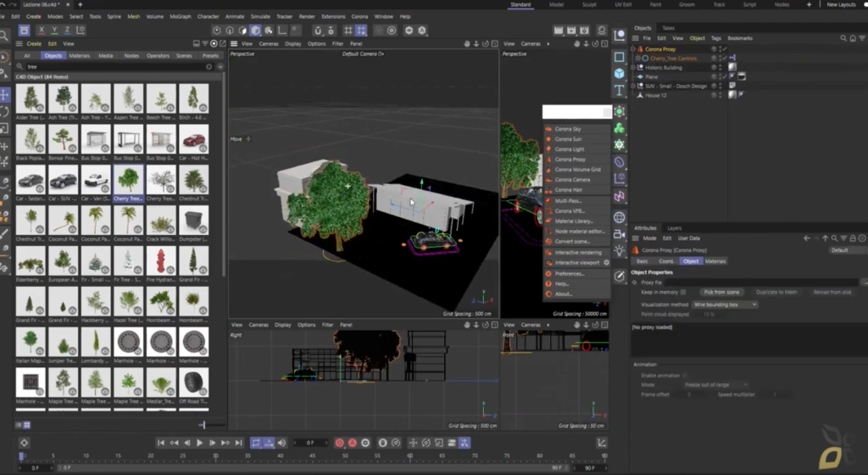Open the Corona menu in menu bar
The height and width of the screenshot is (475, 868).
coord(359,17)
